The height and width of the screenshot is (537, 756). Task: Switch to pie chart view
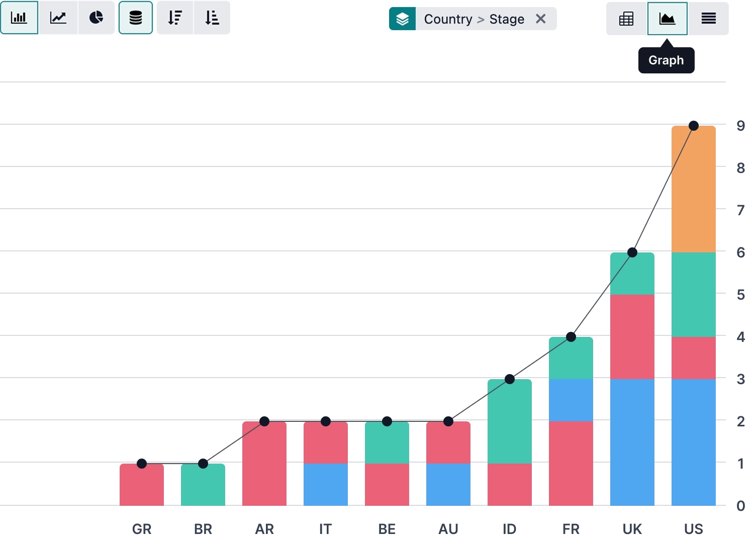(96, 18)
